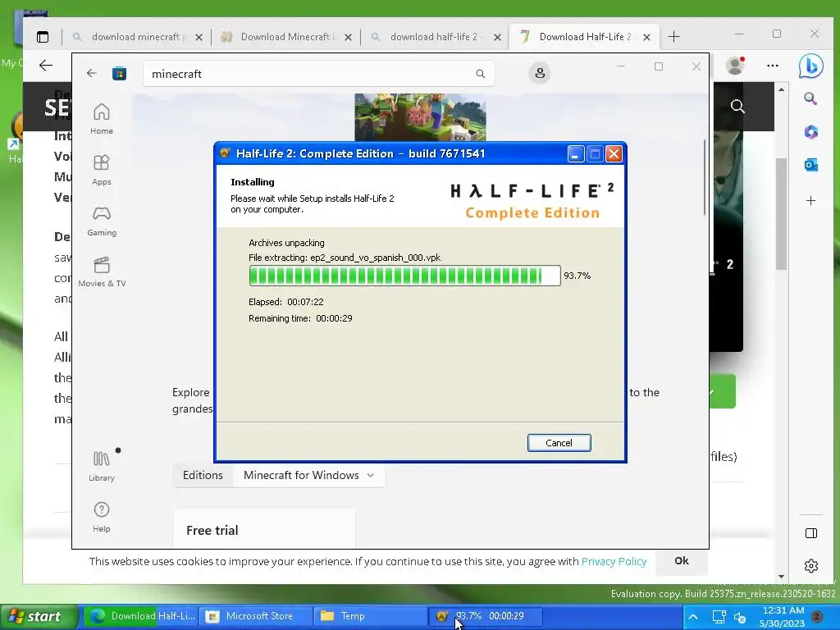Click the Microsoft Store logo icon
This screenshot has height=630, width=840.
pyautogui.click(x=119, y=73)
